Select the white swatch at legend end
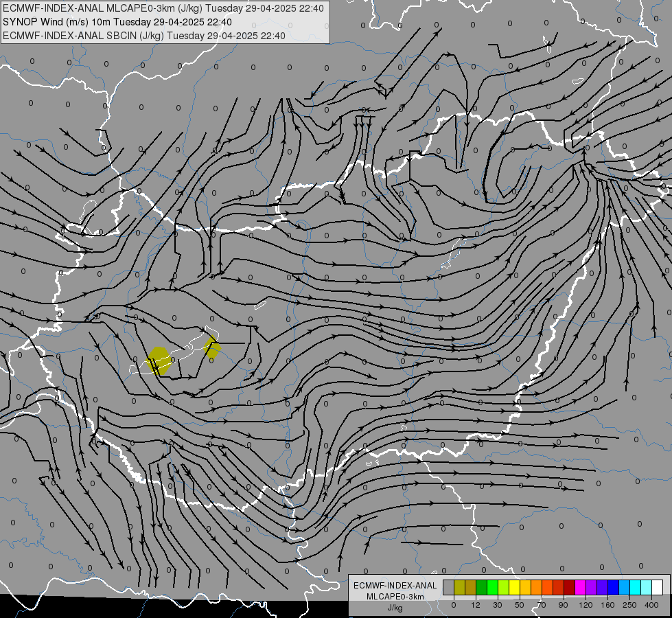 point(658,587)
